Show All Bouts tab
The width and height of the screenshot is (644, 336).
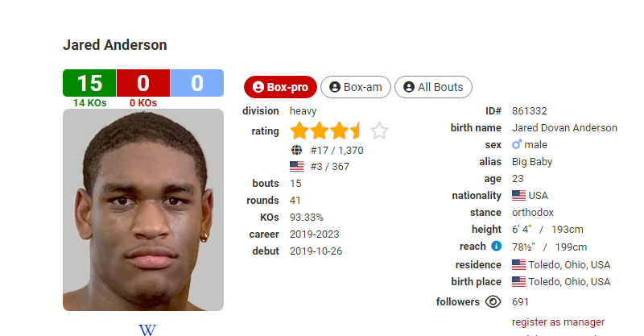point(433,87)
